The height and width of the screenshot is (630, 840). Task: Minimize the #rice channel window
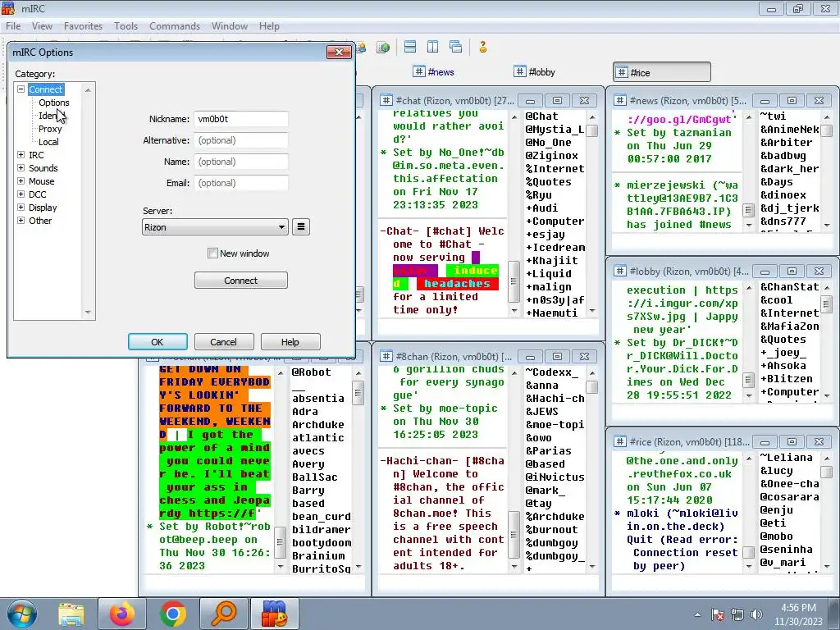pyautogui.click(x=765, y=442)
